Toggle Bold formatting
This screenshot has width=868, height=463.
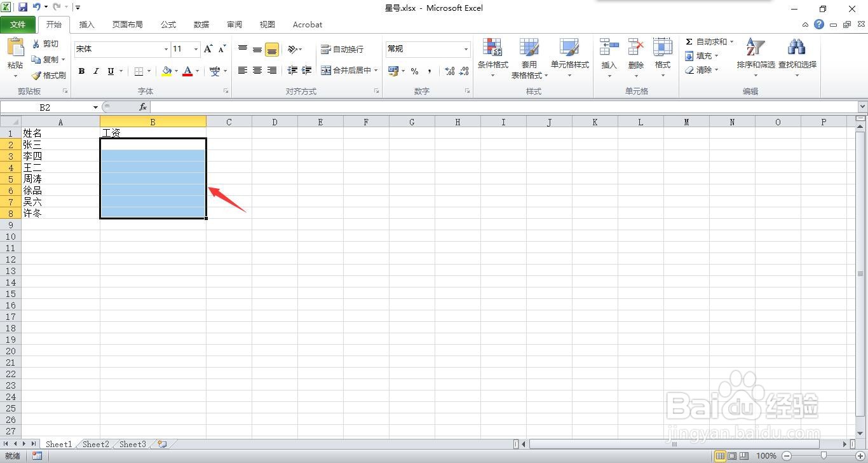81,71
